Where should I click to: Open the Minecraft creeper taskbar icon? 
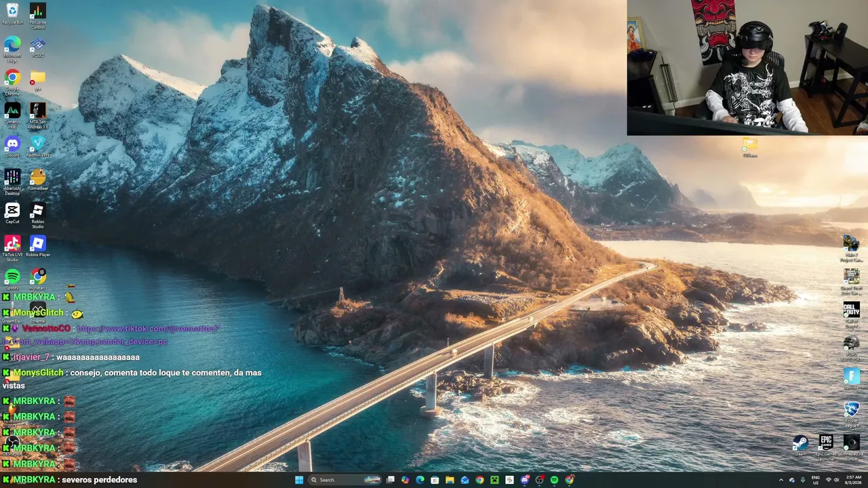pos(494,480)
